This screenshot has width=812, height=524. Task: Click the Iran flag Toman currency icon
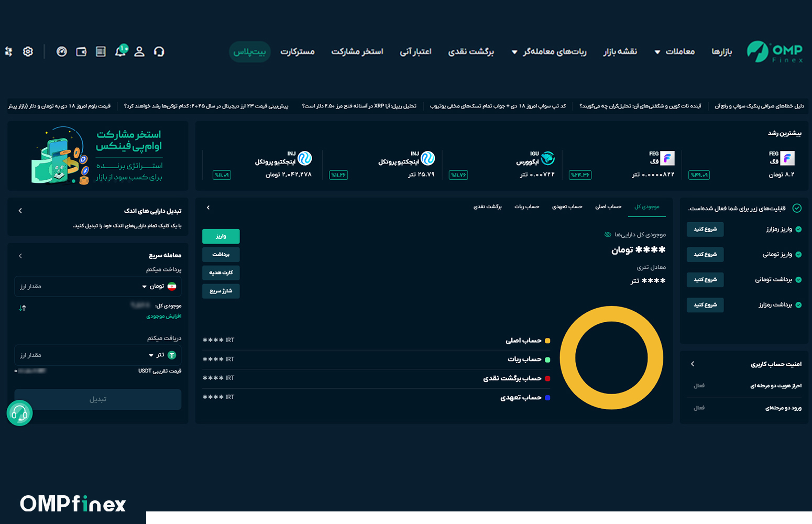point(172,286)
